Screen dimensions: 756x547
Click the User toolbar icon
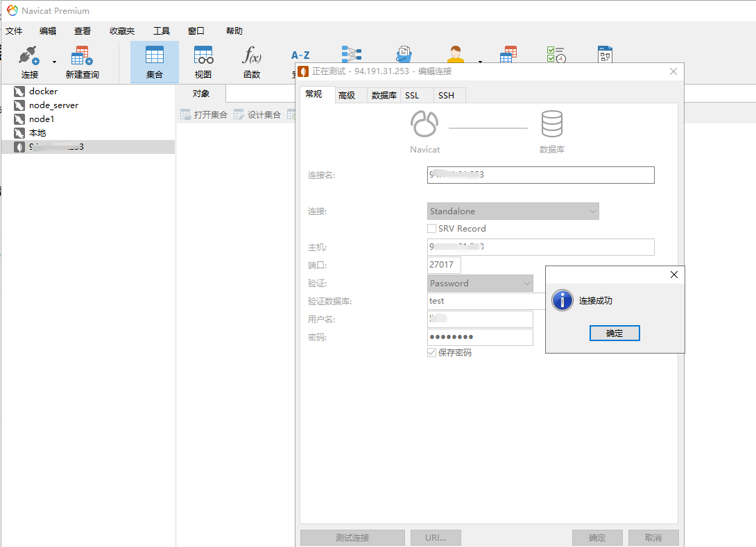(455, 55)
